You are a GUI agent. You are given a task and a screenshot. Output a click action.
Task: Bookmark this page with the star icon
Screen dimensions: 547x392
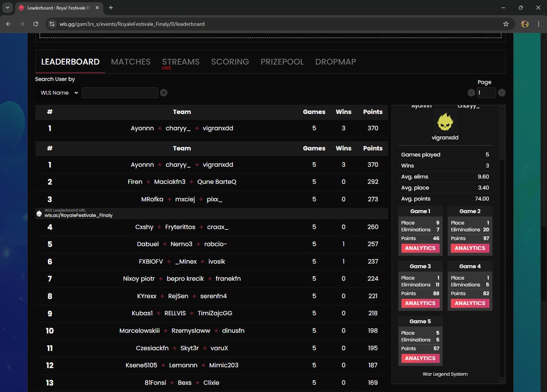pos(506,24)
